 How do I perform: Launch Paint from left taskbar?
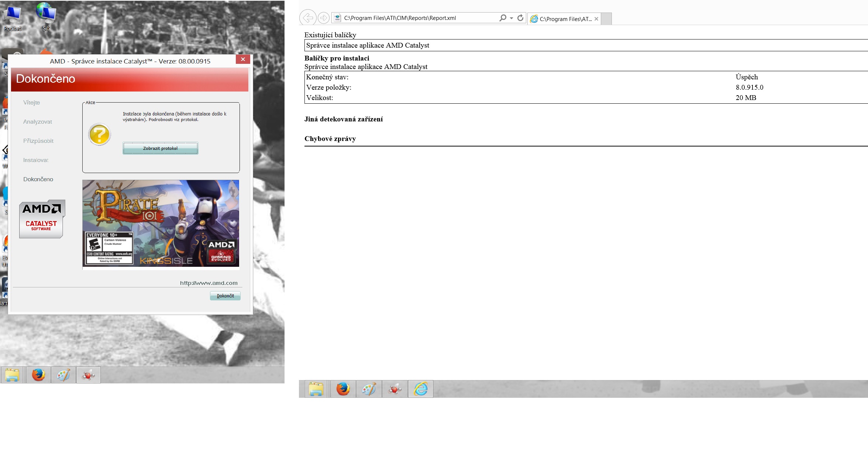click(63, 375)
